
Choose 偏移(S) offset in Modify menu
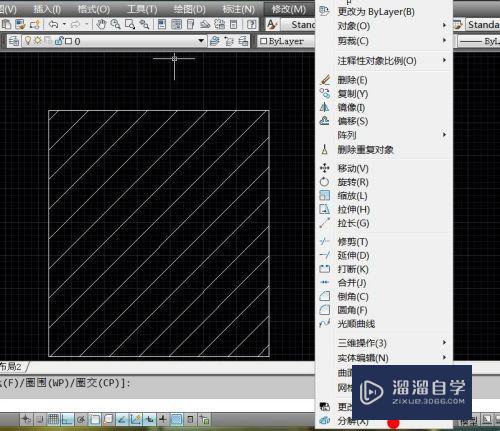pos(383,121)
